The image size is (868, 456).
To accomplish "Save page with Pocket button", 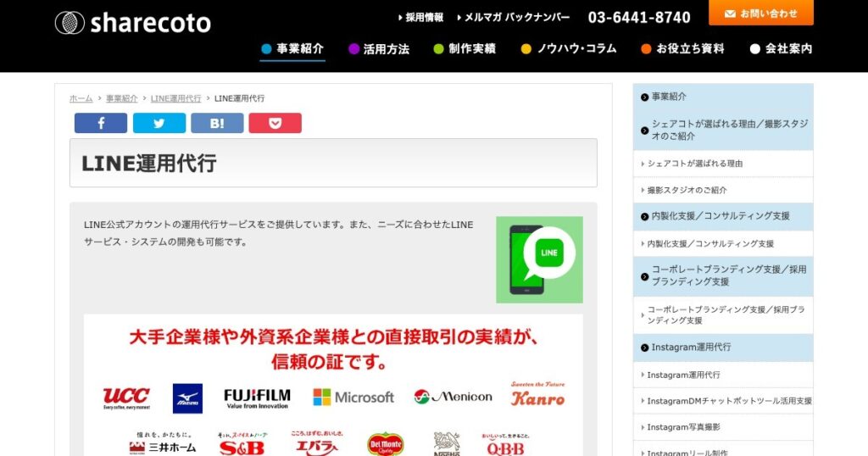I will pos(275,123).
